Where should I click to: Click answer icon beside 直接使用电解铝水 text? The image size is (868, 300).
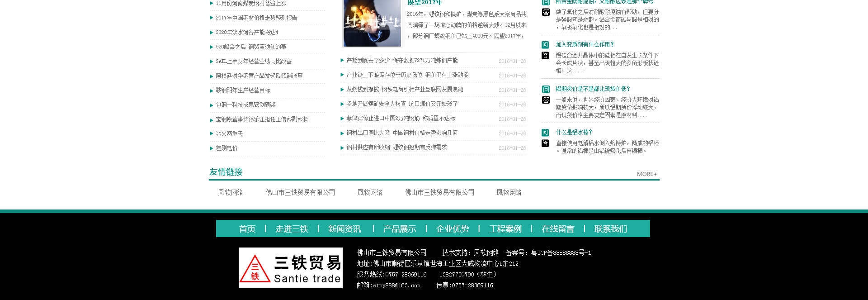click(545, 143)
